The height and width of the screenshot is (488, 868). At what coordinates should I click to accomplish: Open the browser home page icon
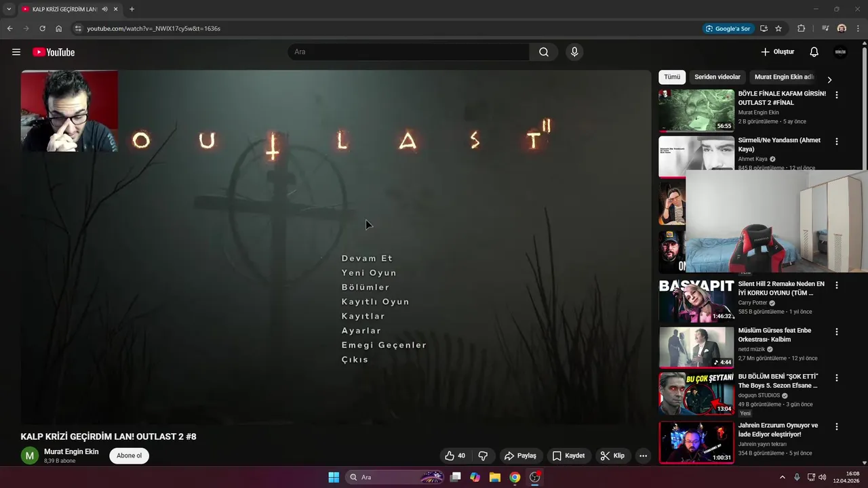click(59, 28)
